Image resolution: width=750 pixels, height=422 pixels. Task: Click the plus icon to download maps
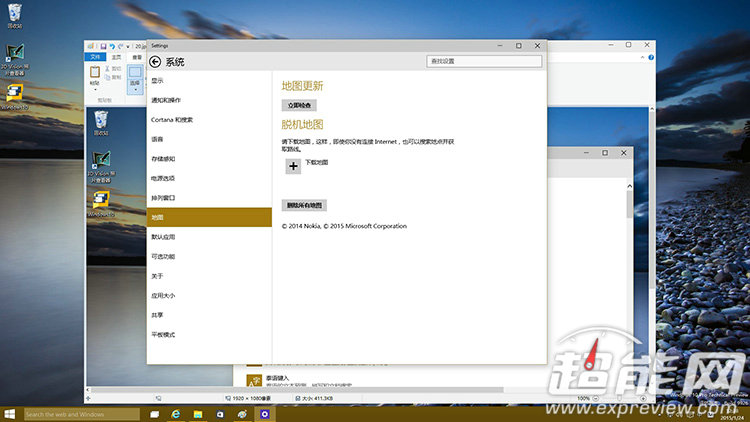(293, 167)
